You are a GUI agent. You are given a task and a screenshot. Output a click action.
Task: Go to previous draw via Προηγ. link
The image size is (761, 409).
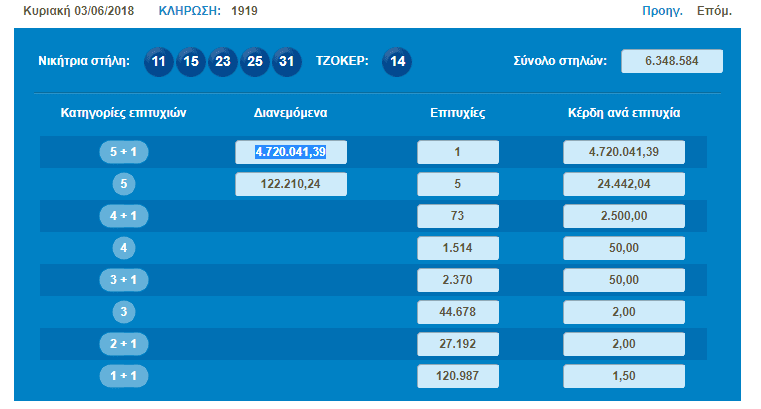tap(662, 12)
